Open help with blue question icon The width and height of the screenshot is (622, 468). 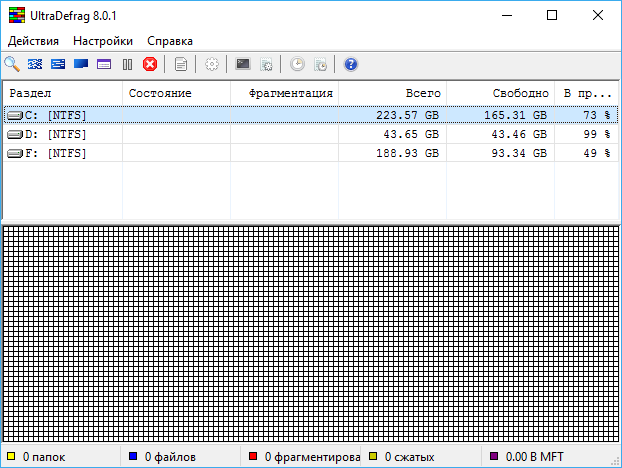(351, 64)
